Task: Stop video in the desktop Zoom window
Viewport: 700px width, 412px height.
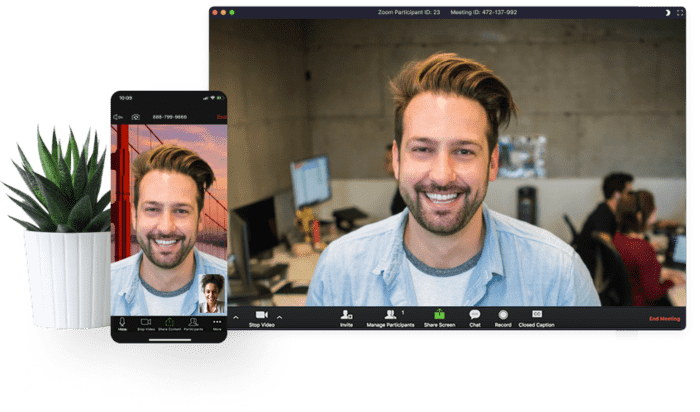Action: (262, 319)
